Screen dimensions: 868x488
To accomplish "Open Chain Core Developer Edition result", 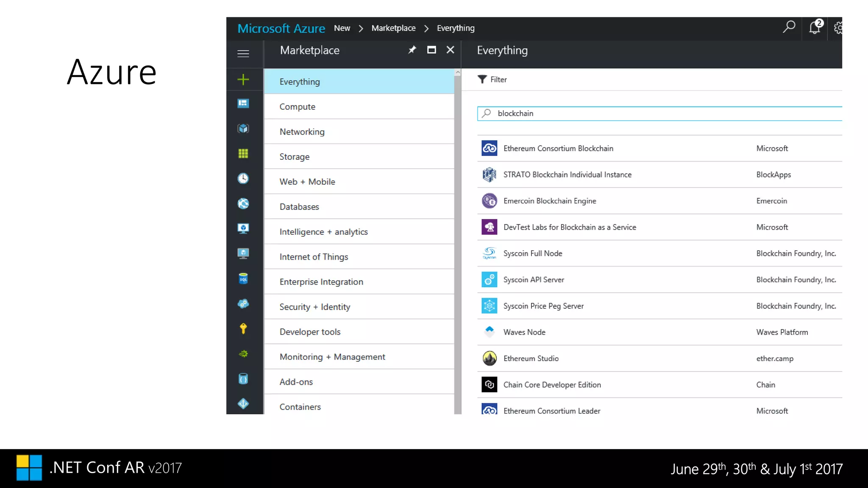I will point(659,385).
